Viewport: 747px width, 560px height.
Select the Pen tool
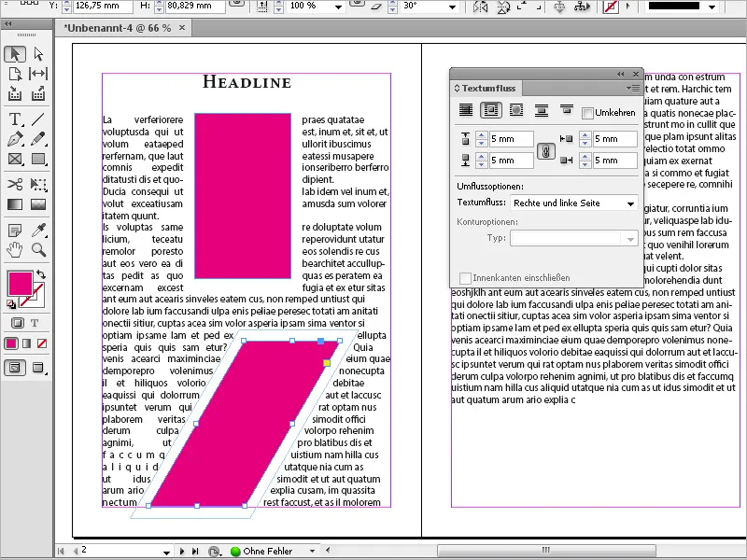(x=14, y=140)
